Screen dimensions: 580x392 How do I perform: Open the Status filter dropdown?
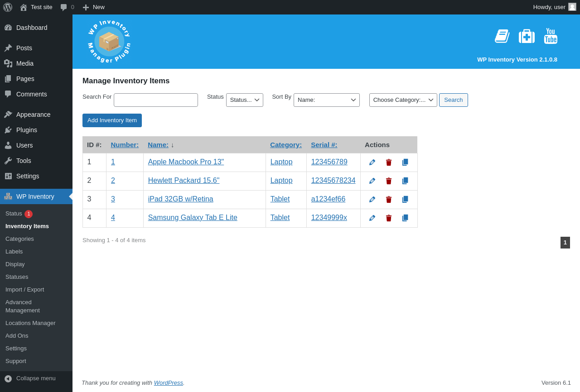(x=244, y=100)
